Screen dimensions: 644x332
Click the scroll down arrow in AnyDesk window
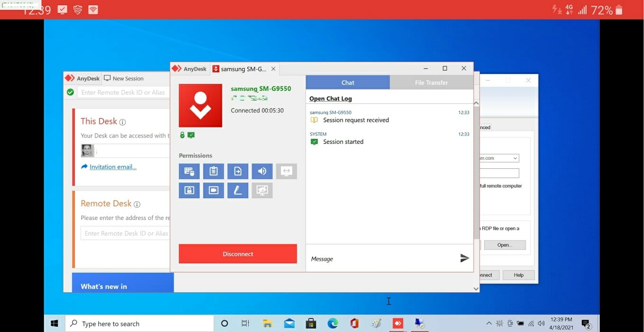point(476,289)
